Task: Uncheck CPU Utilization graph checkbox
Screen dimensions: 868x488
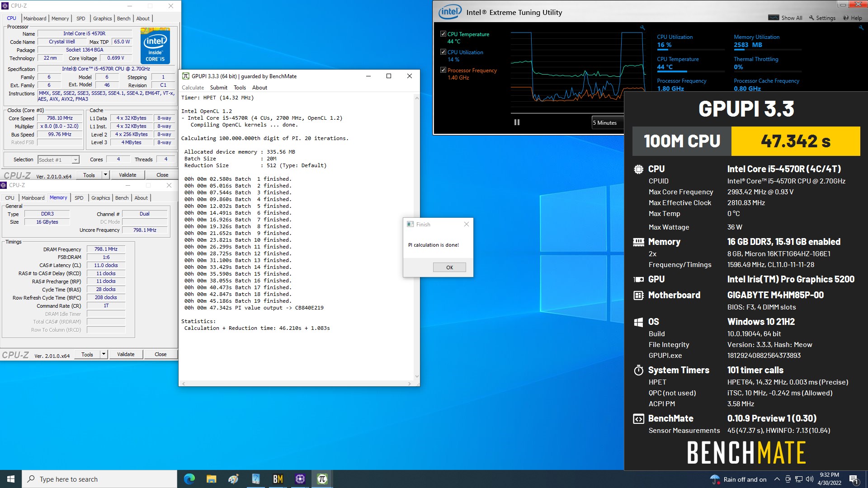Action: [443, 52]
